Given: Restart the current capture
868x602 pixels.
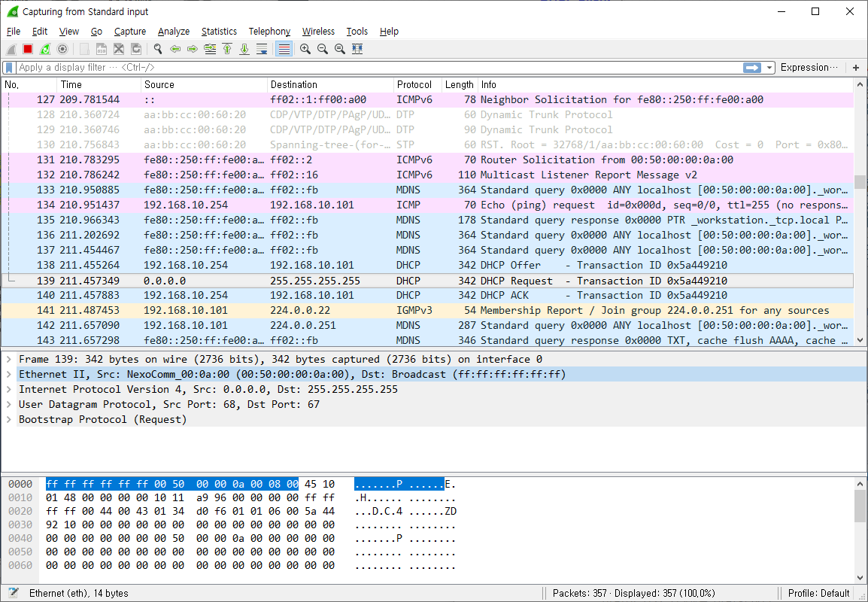Looking at the screenshot, I should click(45, 50).
